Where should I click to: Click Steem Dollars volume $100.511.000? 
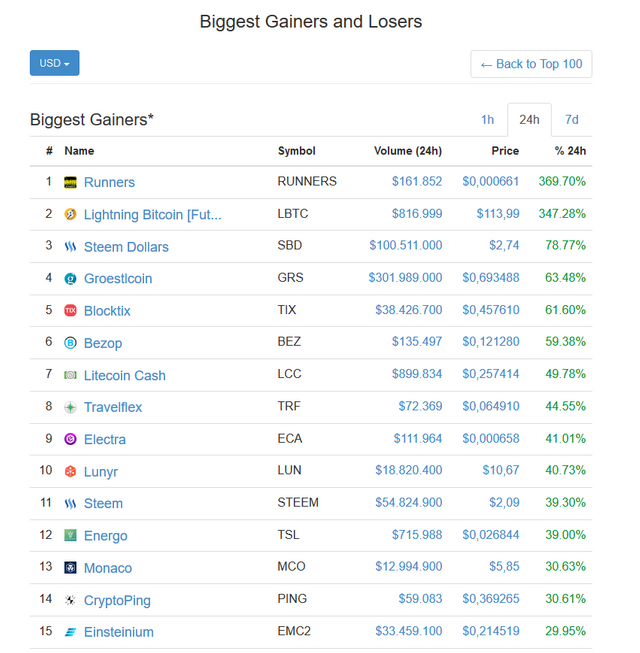point(406,245)
